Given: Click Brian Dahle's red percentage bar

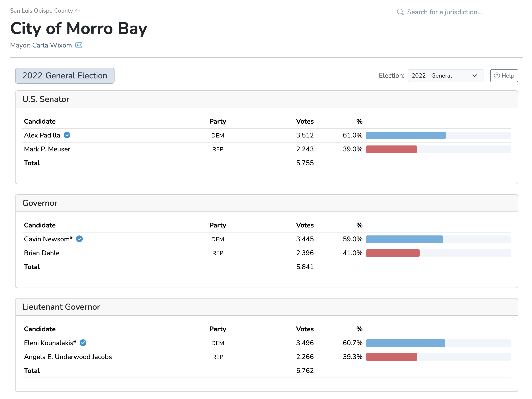Looking at the screenshot, I should (393, 253).
